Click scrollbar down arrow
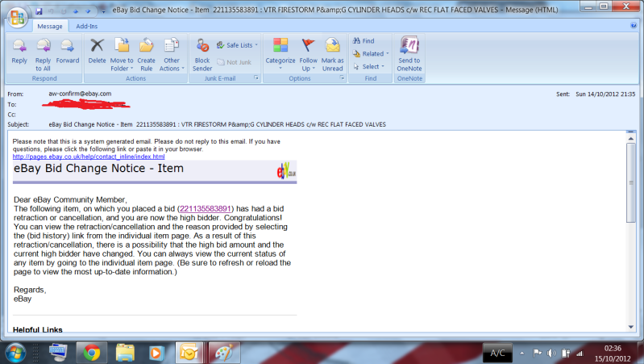The width and height of the screenshot is (644, 364). [631, 327]
